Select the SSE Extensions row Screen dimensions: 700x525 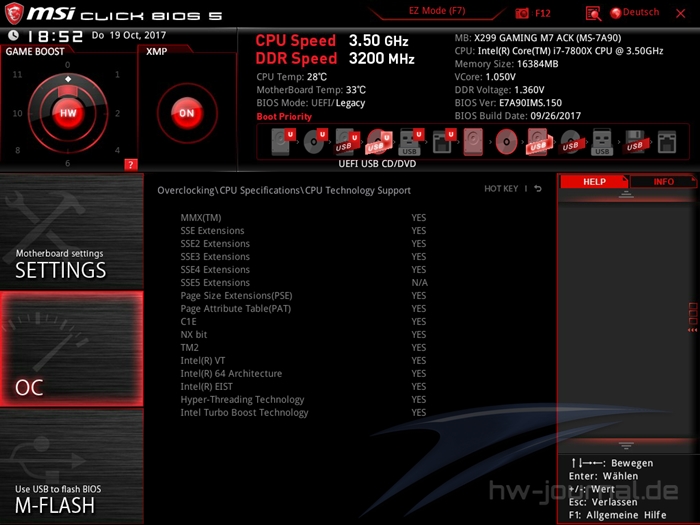[304, 231]
